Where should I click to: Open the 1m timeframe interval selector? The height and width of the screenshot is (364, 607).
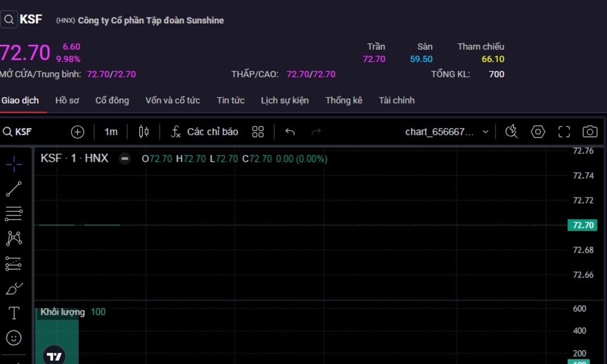[111, 132]
